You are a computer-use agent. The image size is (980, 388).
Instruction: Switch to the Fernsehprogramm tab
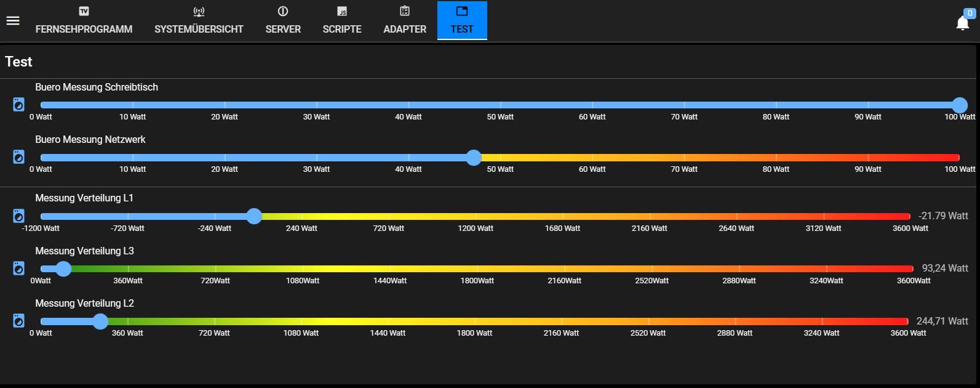point(84,21)
